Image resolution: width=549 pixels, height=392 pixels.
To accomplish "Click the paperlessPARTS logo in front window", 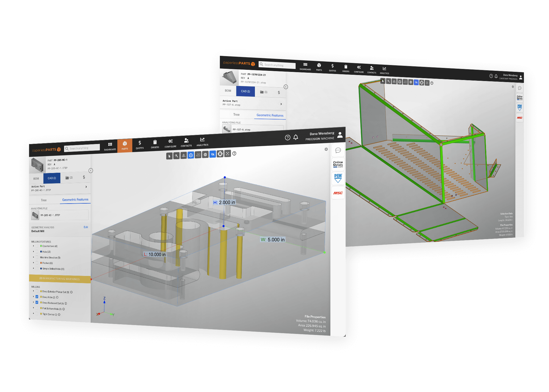I will coord(46,150).
